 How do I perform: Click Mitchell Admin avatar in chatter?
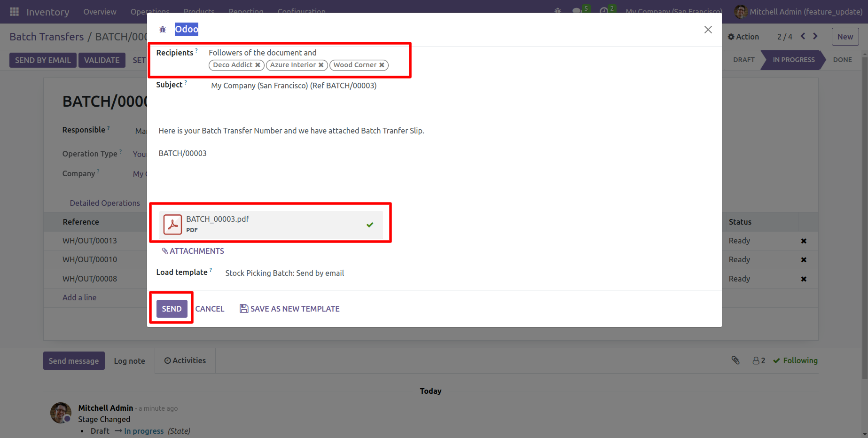click(x=61, y=413)
